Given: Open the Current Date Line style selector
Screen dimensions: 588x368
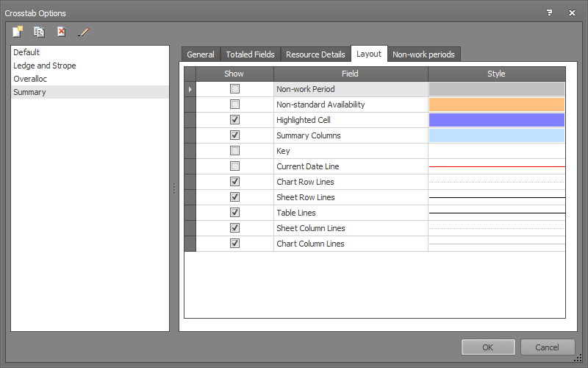Looking at the screenshot, I should tap(497, 166).
